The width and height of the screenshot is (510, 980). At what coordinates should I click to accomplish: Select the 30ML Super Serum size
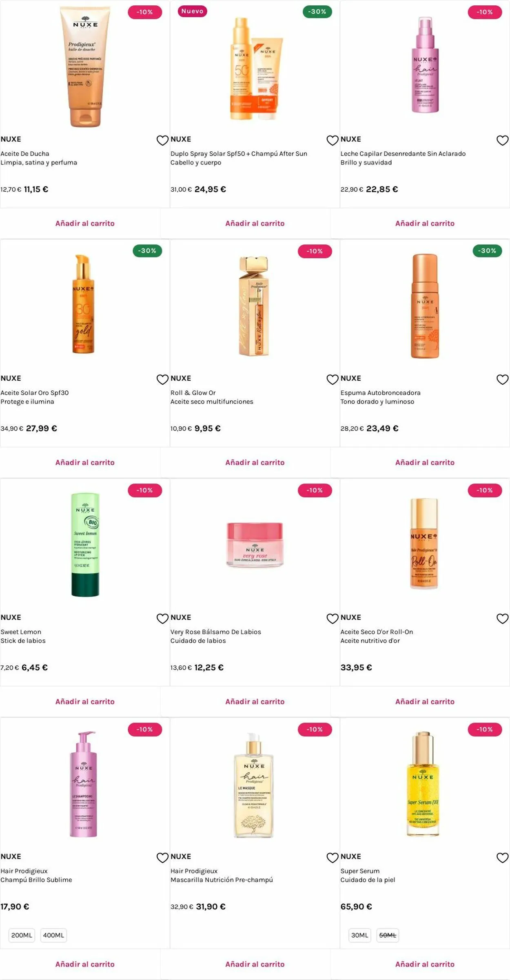[359, 935]
